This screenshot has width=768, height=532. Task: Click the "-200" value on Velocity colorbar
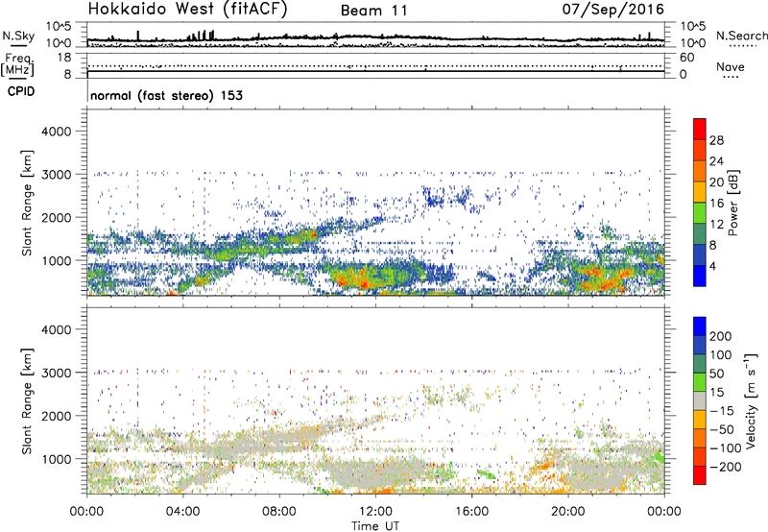click(725, 467)
